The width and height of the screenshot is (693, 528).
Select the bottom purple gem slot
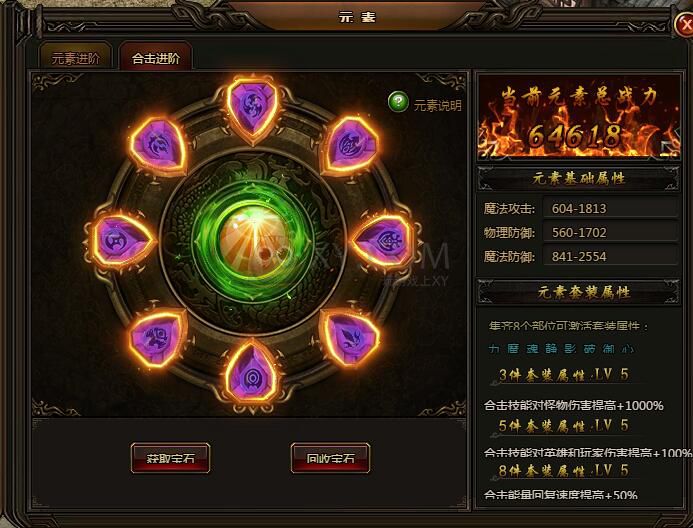(x=252, y=374)
